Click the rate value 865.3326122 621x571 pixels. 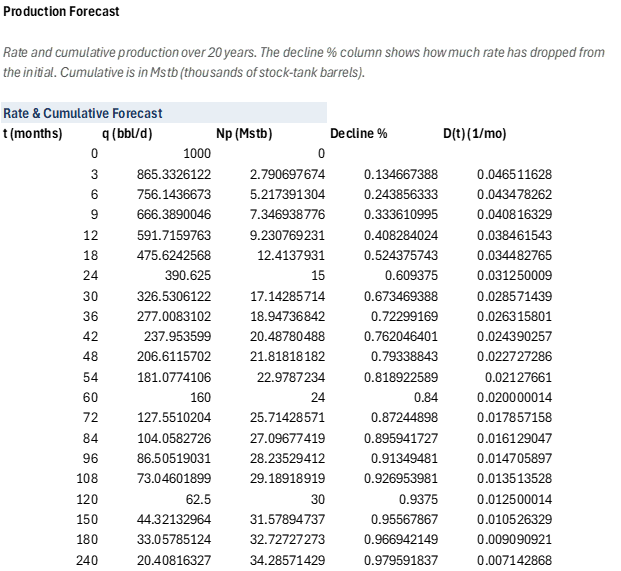[174, 174]
